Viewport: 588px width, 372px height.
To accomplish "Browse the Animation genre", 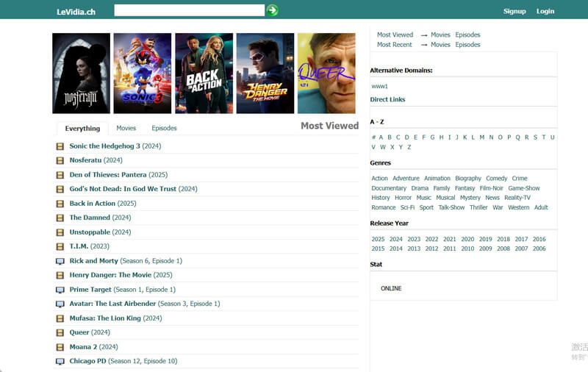I will coord(437,178).
